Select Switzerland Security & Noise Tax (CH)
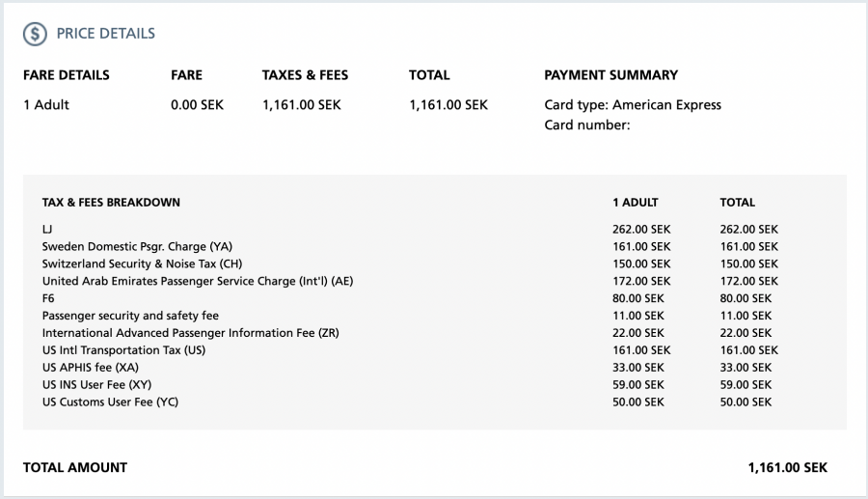Viewport: 868px width, 499px height. point(143,263)
